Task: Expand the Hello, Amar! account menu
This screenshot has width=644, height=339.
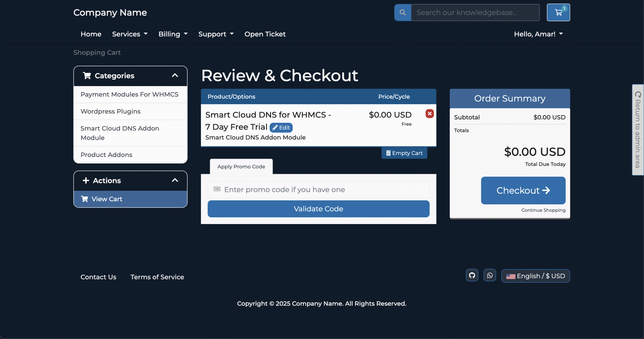Action: tap(538, 34)
